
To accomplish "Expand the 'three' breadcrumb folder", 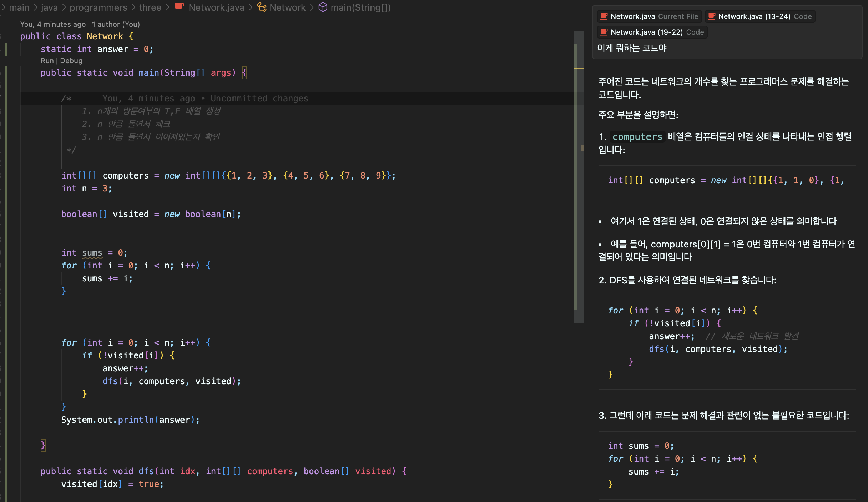I will 150,7.
